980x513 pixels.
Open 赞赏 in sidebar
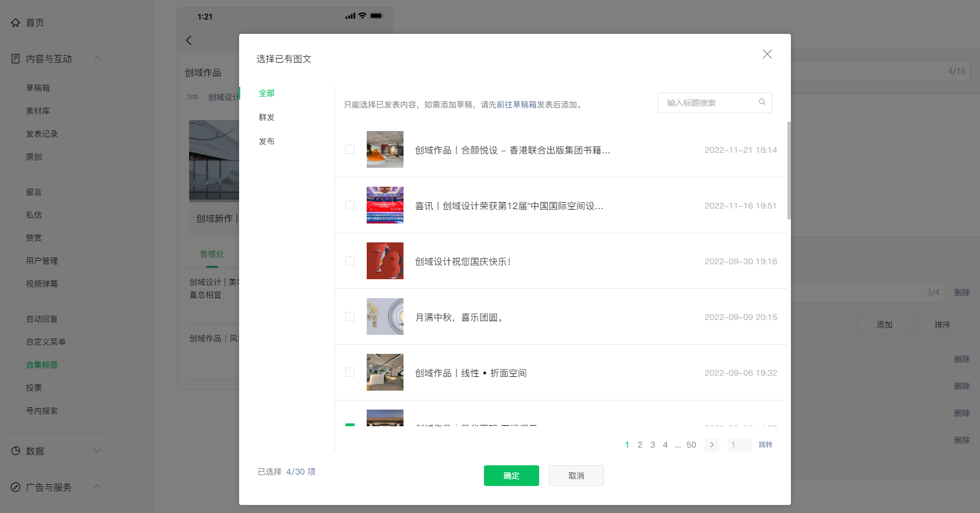click(34, 238)
